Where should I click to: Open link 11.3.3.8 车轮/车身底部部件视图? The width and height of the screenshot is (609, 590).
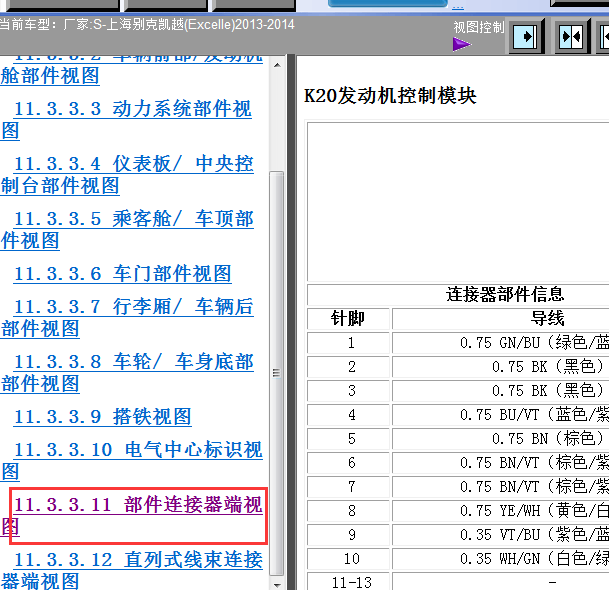(x=127, y=373)
